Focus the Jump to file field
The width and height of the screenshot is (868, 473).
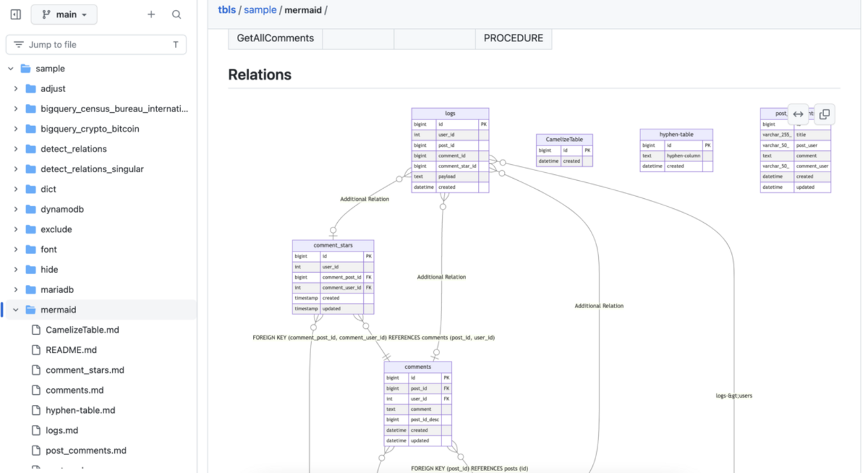pos(96,45)
